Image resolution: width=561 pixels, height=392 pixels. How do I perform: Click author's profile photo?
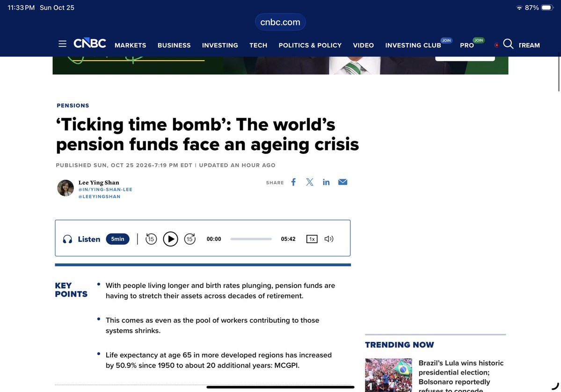coord(66,188)
